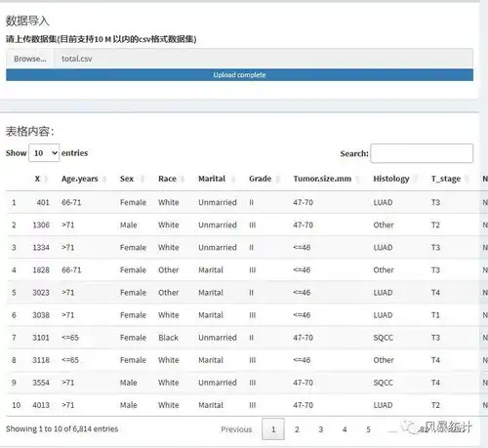Click Male cell in row 2

tap(128, 224)
